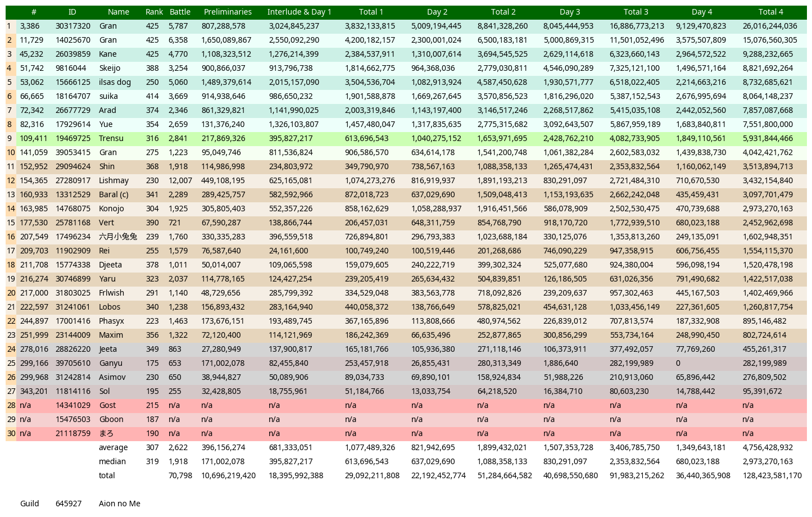
Task: Select the name Rei
Action: [x=104, y=251]
